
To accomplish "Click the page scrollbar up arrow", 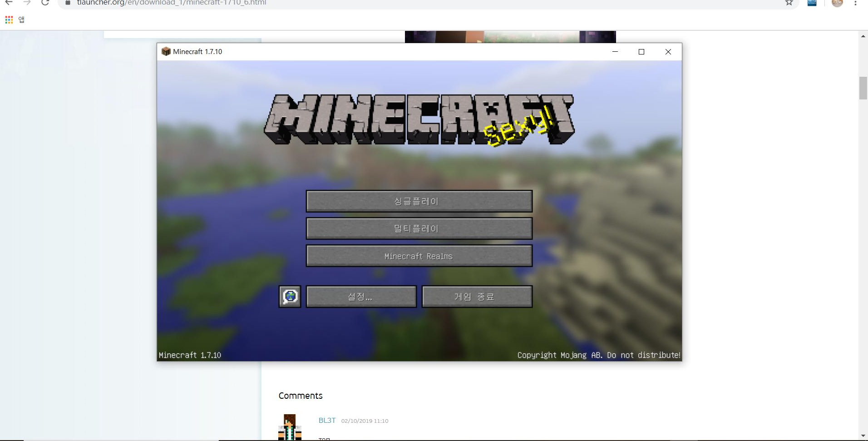I will [863, 36].
